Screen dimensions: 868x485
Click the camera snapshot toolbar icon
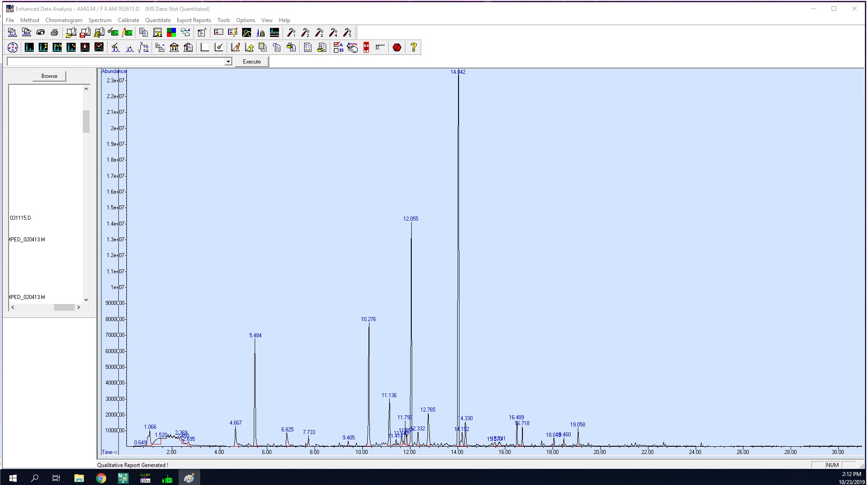[x=40, y=32]
